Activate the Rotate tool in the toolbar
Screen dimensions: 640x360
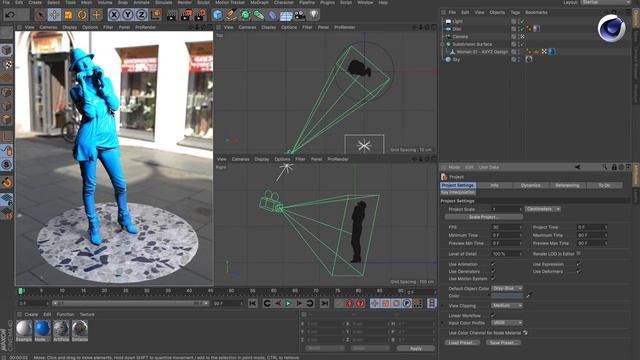pos(82,15)
